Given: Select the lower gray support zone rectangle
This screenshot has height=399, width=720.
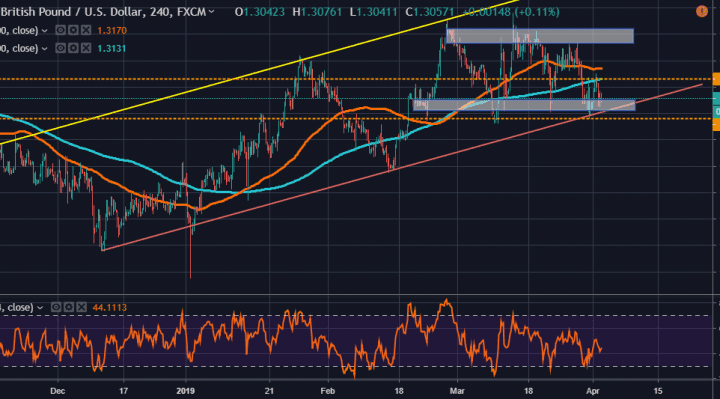Looking at the screenshot, I should [524, 105].
